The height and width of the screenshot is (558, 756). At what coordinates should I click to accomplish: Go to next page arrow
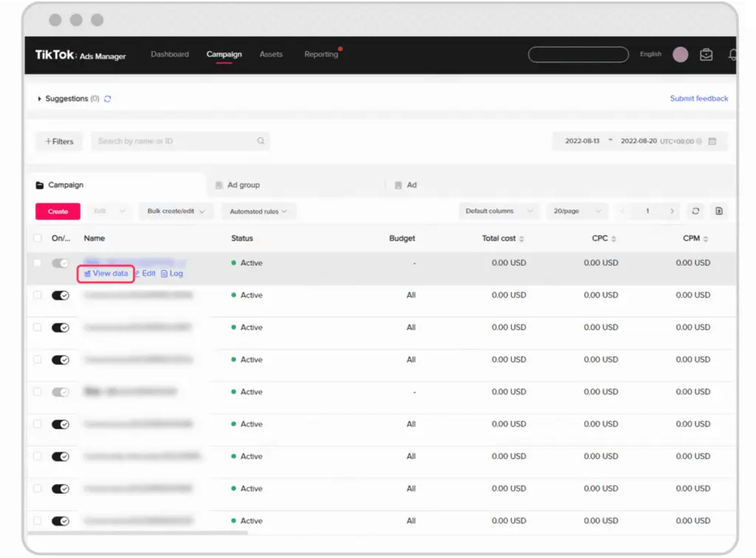coord(672,211)
